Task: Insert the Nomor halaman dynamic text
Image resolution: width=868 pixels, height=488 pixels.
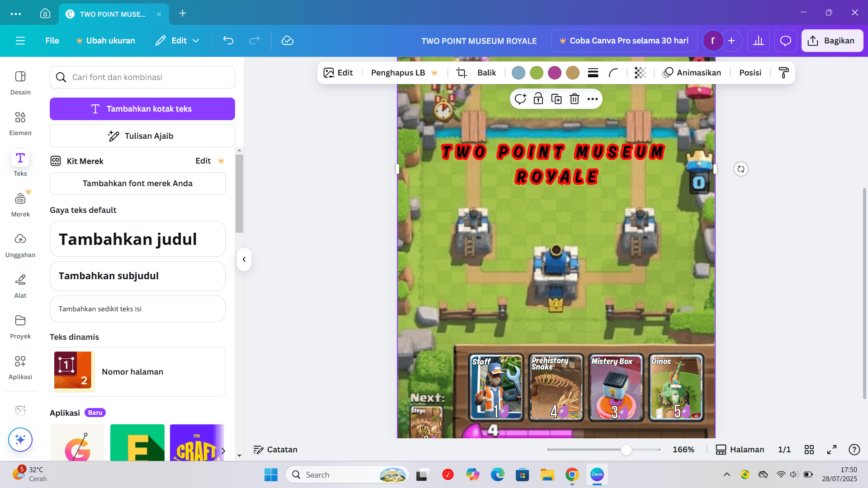Action: pos(137,372)
